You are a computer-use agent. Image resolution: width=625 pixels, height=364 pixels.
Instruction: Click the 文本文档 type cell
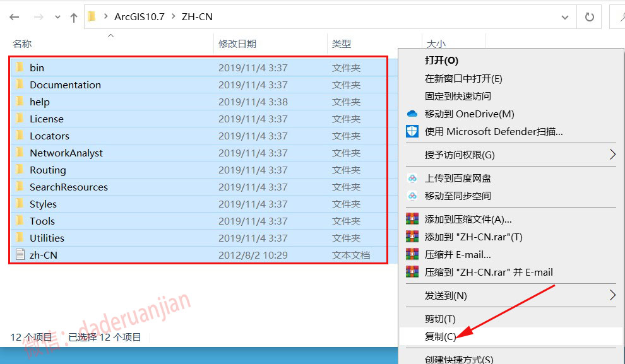pyautogui.click(x=351, y=255)
